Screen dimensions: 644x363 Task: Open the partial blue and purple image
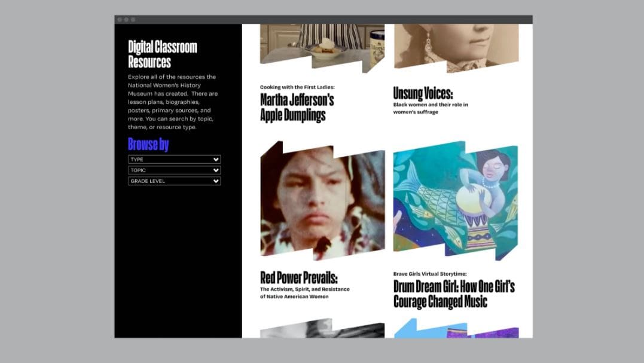[x=456, y=330]
